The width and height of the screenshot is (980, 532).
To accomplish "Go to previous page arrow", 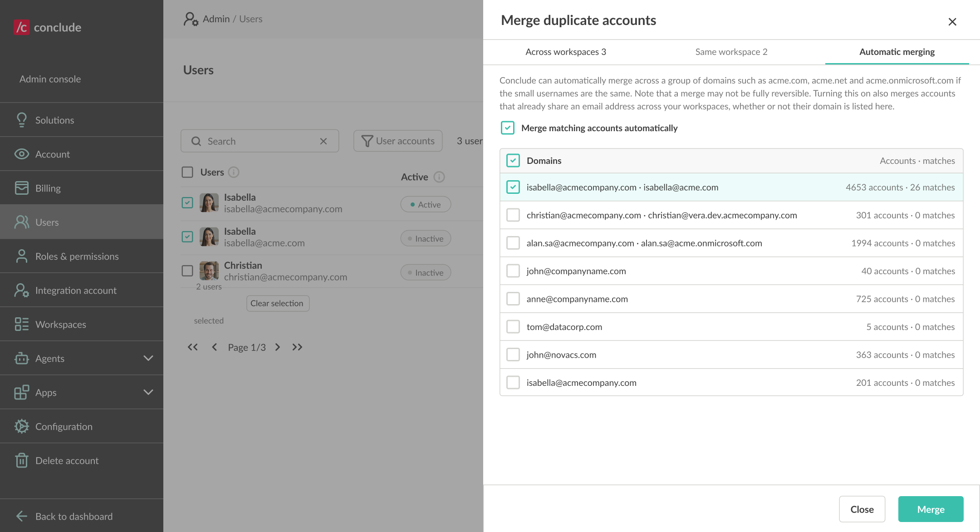I will coord(214,347).
